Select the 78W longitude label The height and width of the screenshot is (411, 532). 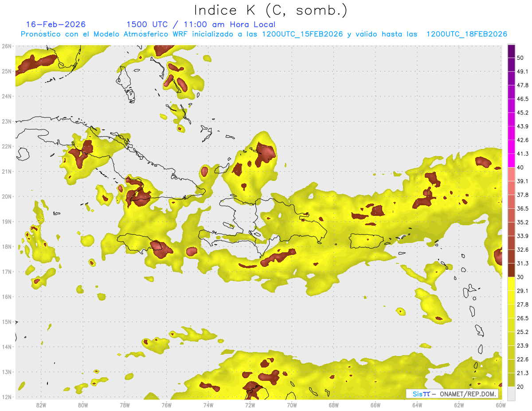(x=125, y=405)
